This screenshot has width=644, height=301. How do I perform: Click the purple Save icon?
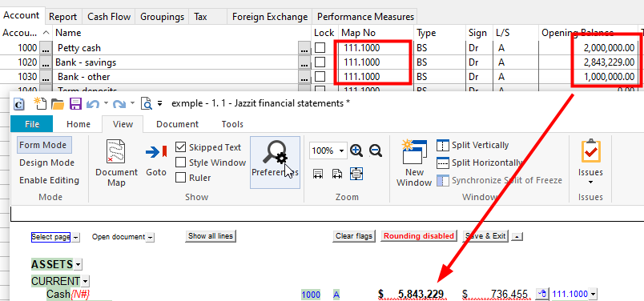click(75, 104)
